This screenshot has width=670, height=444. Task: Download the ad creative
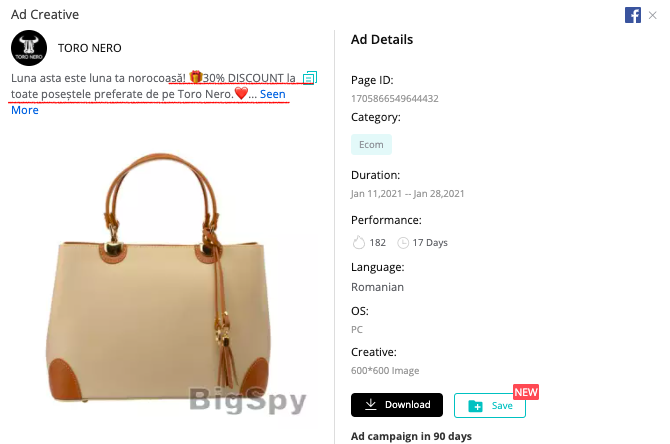coord(397,405)
